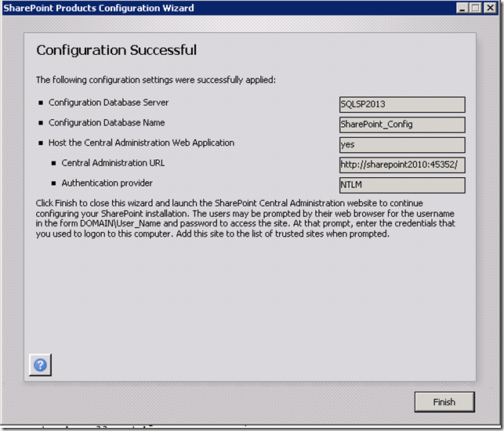The width and height of the screenshot is (504, 431).
Task: Click the NTLM authentication provider field
Action: (402, 186)
